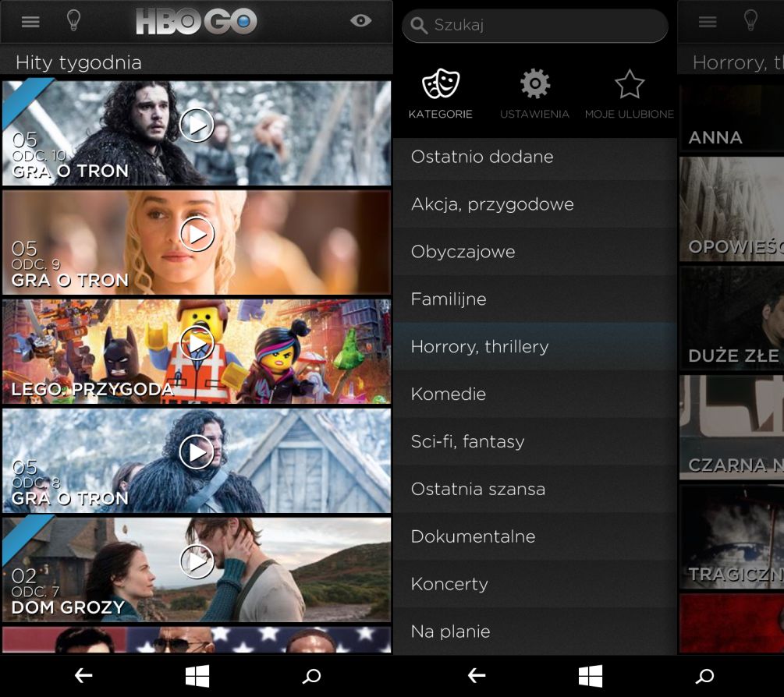Tap the magnifier icon inside the search box

coord(418,26)
